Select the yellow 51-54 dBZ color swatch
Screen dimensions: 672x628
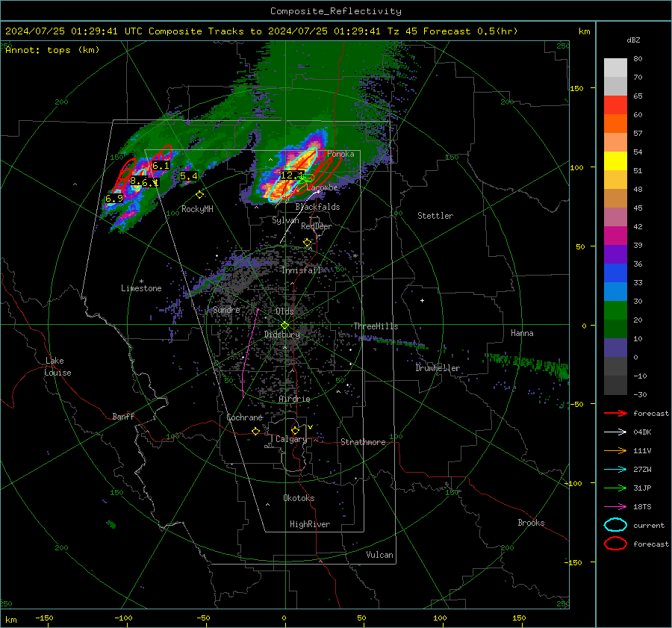pyautogui.click(x=615, y=161)
